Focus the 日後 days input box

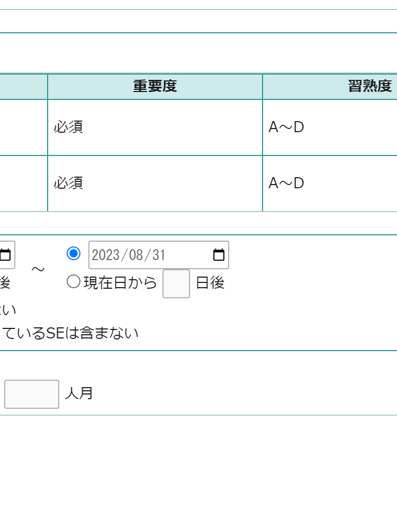pyautogui.click(x=176, y=283)
